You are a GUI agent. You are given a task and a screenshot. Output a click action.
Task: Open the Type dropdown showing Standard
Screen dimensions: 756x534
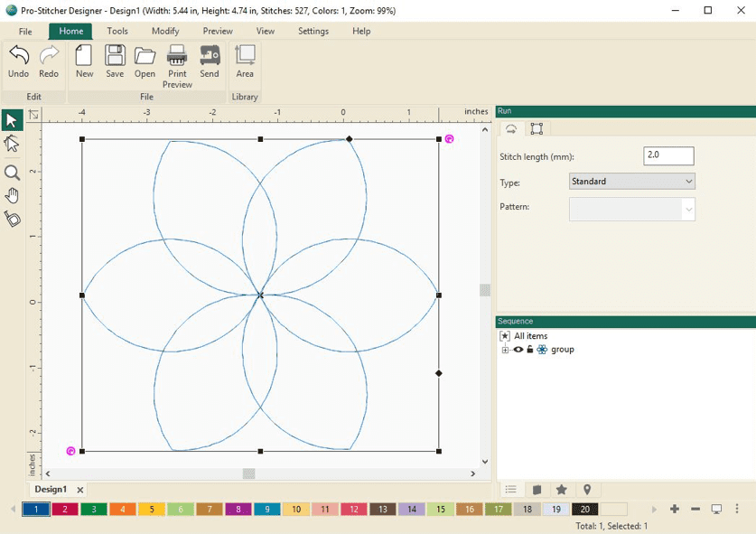click(690, 181)
